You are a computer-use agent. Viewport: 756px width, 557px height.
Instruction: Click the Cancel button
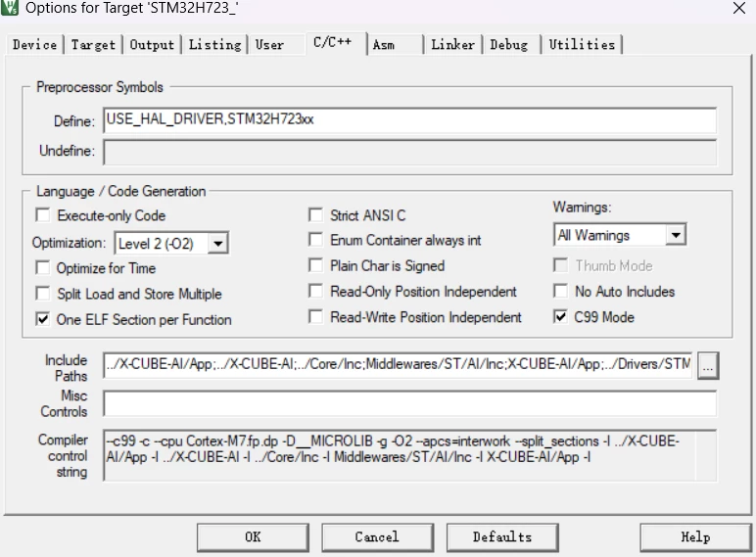tap(378, 537)
